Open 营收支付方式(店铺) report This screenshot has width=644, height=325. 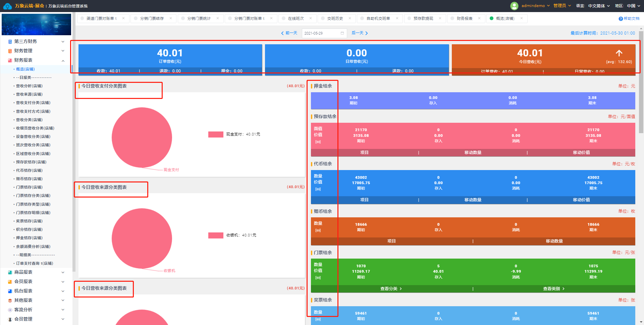coord(33,112)
